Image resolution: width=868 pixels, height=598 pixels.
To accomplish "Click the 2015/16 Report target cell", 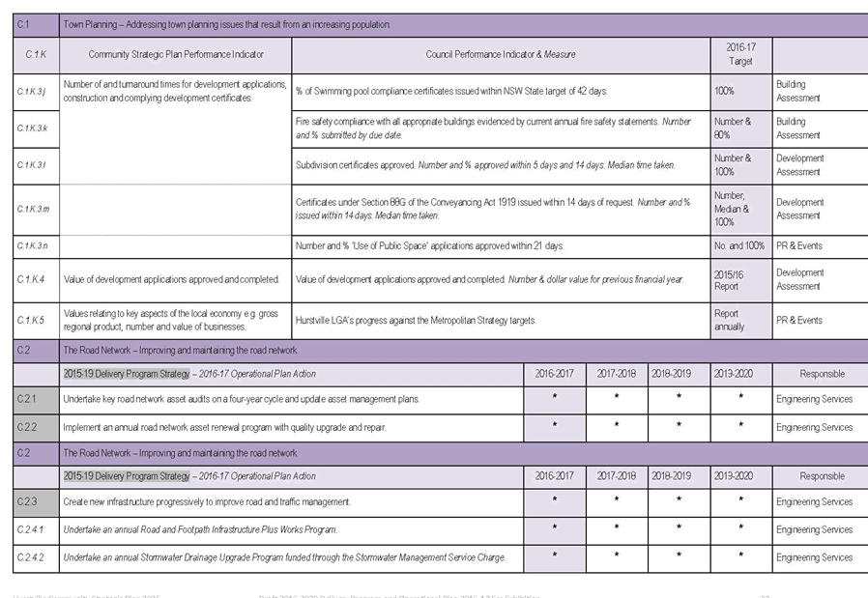I will [740, 279].
